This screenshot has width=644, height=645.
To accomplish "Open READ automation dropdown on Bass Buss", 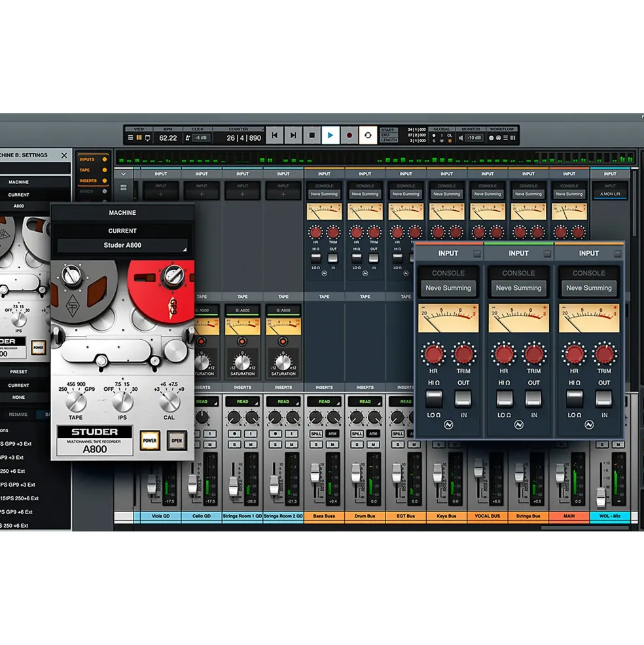I will [325, 401].
